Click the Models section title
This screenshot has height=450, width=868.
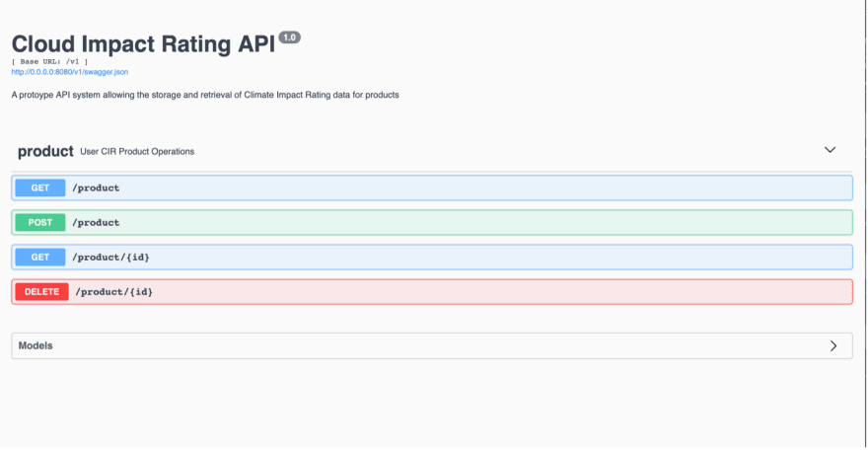pos(36,346)
